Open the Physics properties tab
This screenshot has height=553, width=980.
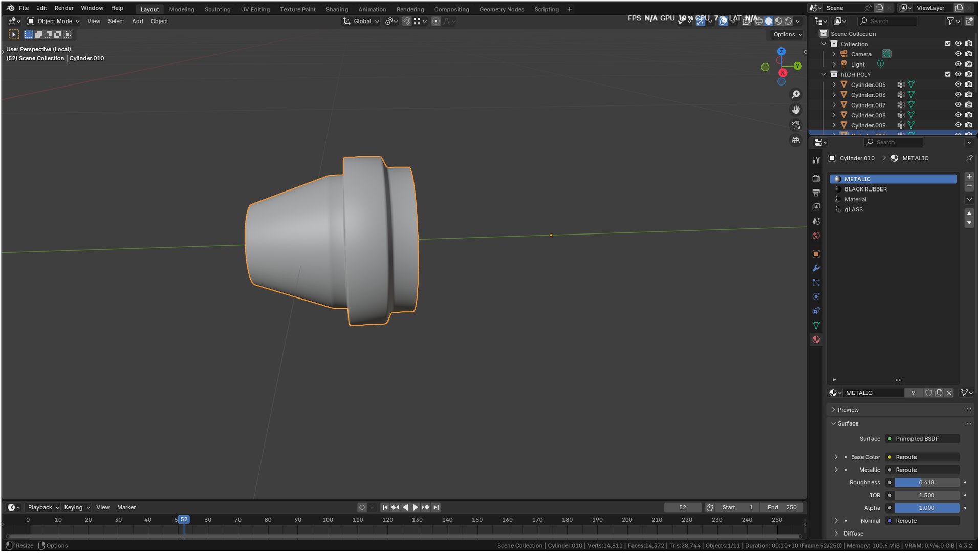tap(816, 296)
